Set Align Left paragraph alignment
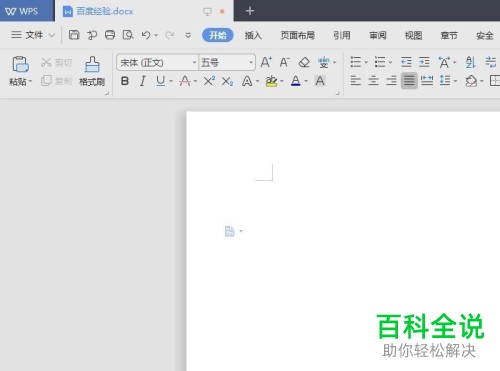500x371 pixels. pos(356,80)
